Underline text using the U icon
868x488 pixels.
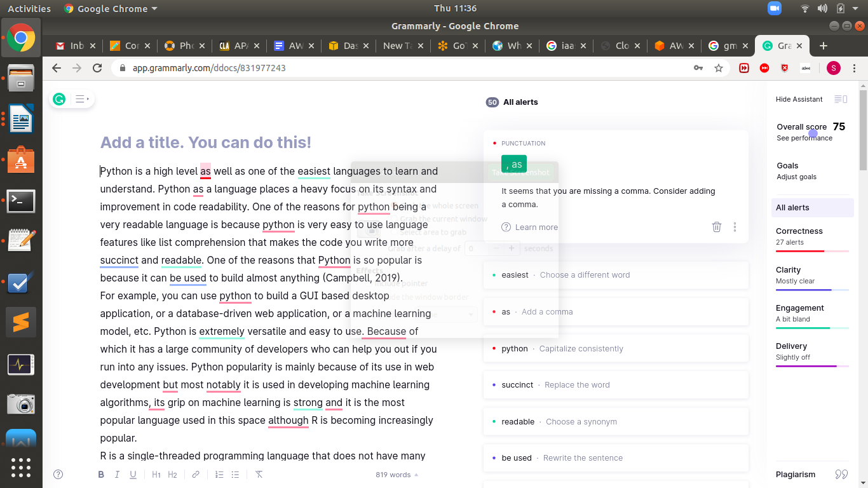click(x=133, y=474)
